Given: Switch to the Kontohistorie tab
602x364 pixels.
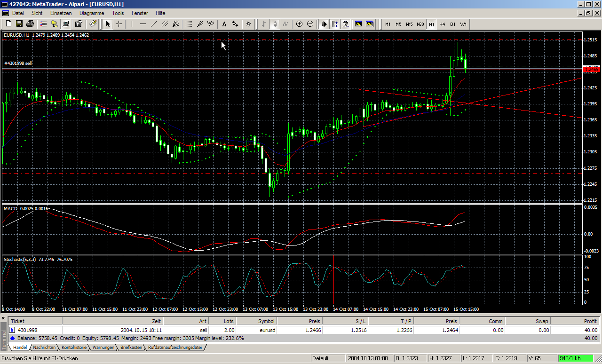Looking at the screenshot, I should [74, 348].
